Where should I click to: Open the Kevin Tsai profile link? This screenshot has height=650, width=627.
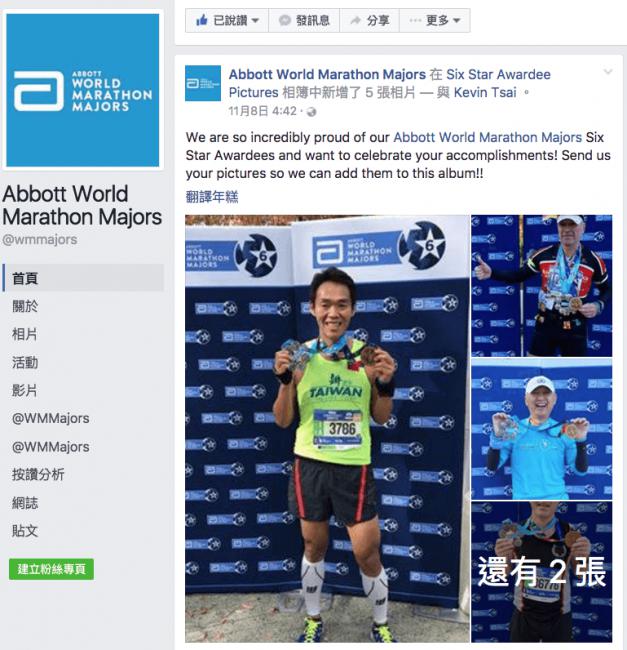[485, 92]
